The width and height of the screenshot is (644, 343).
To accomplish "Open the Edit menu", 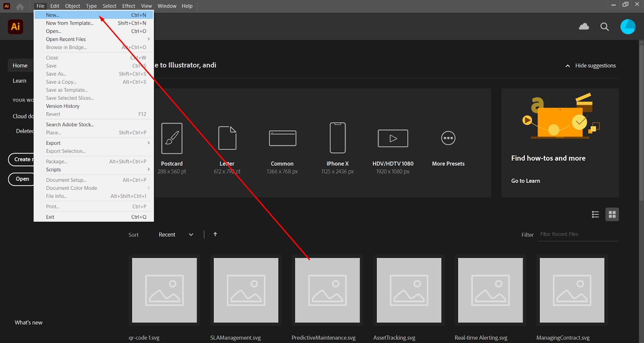I will tap(55, 6).
